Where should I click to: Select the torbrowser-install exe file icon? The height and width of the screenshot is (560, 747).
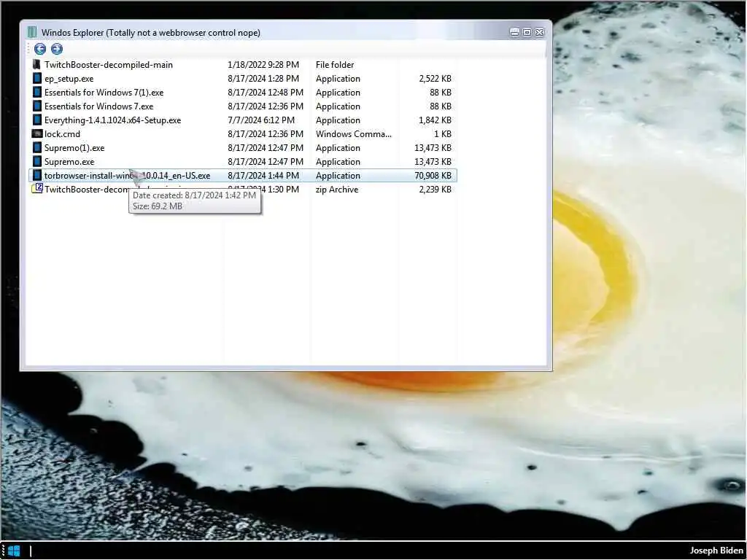36,175
